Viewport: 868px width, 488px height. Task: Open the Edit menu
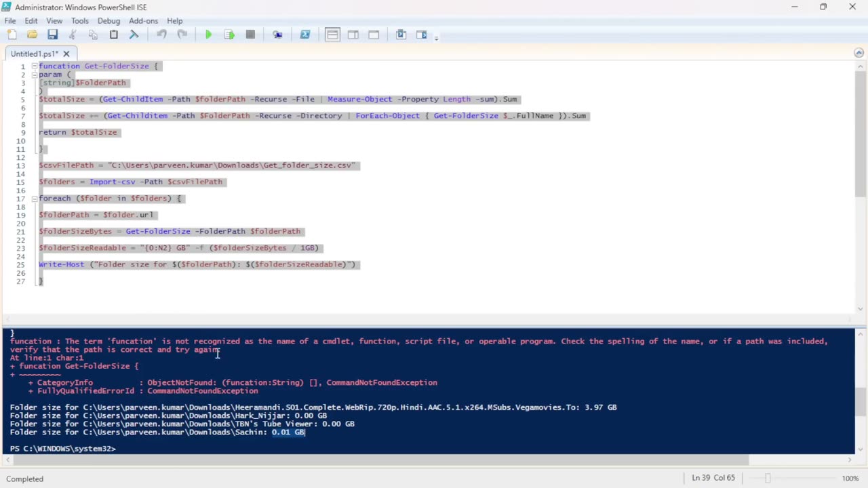click(31, 21)
